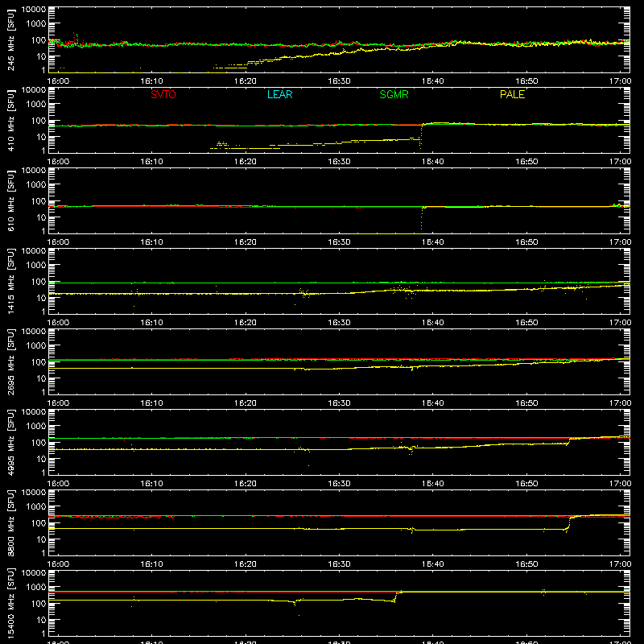The width and height of the screenshot is (644, 644).
Task: Click the 17:00 time label below the 4995 MHz plot
Action: tap(620, 484)
